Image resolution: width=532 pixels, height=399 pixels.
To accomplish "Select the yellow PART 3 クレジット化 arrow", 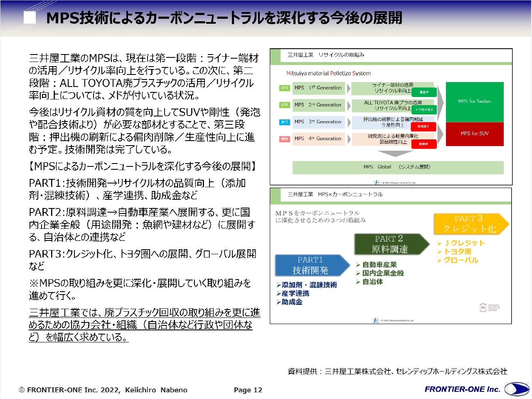I will click(470, 224).
